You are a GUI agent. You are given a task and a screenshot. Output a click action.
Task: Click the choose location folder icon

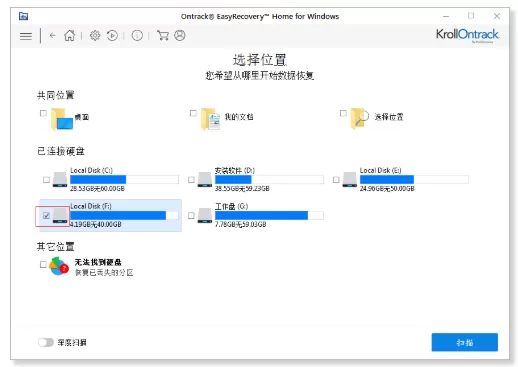click(x=359, y=118)
